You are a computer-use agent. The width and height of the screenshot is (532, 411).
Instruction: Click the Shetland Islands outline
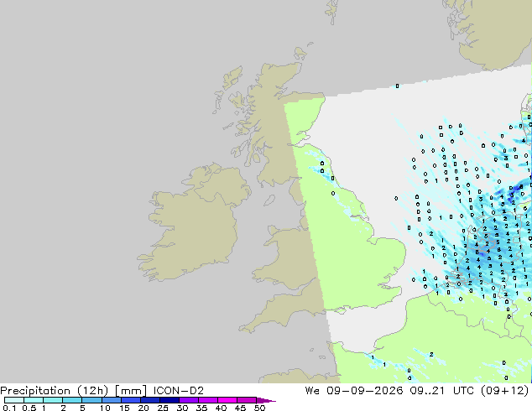coord(332,12)
